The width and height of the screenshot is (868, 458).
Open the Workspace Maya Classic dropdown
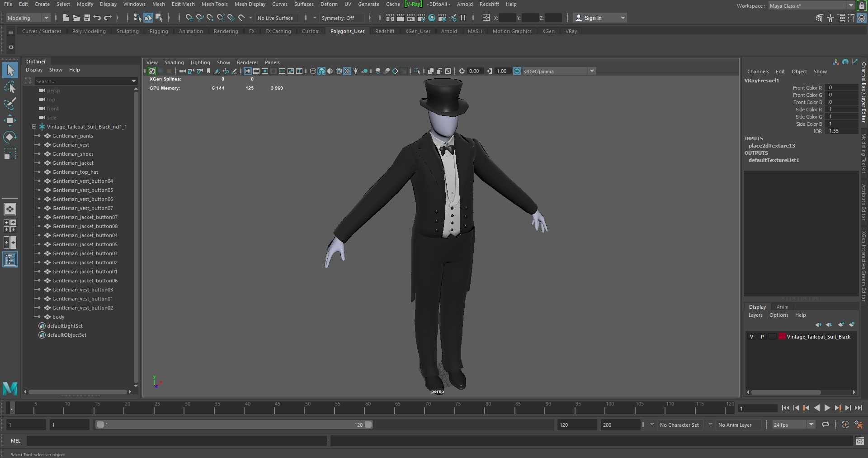(x=811, y=5)
